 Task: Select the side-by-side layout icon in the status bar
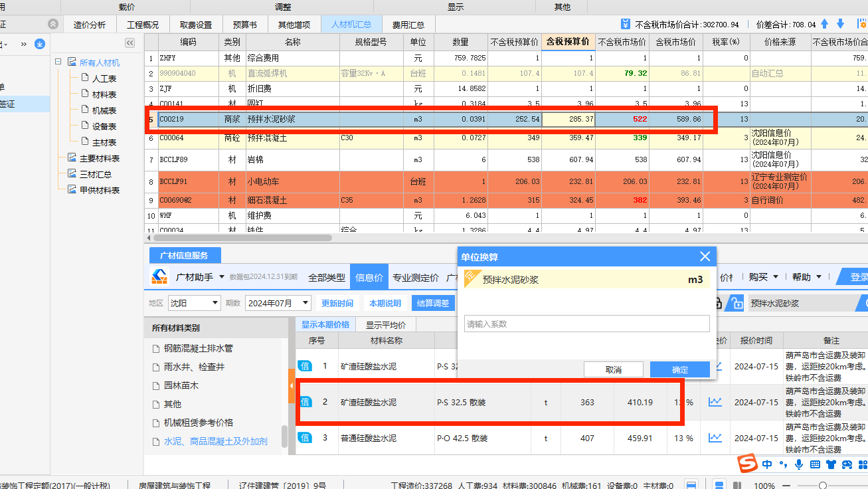click(x=737, y=485)
